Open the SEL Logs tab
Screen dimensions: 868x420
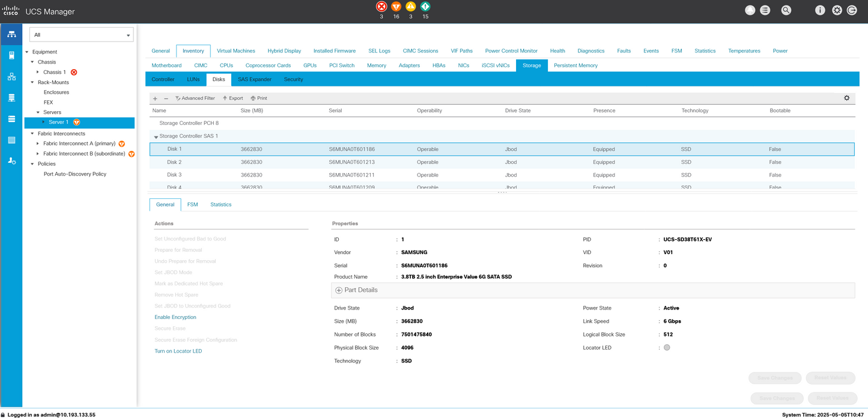(x=379, y=50)
